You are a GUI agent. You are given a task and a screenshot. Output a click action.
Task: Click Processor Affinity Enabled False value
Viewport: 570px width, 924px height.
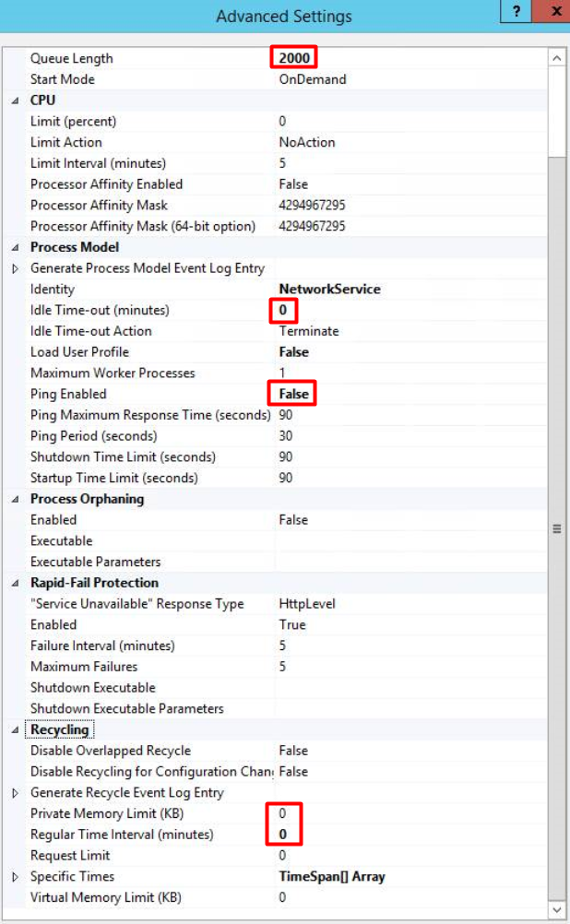[293, 184]
